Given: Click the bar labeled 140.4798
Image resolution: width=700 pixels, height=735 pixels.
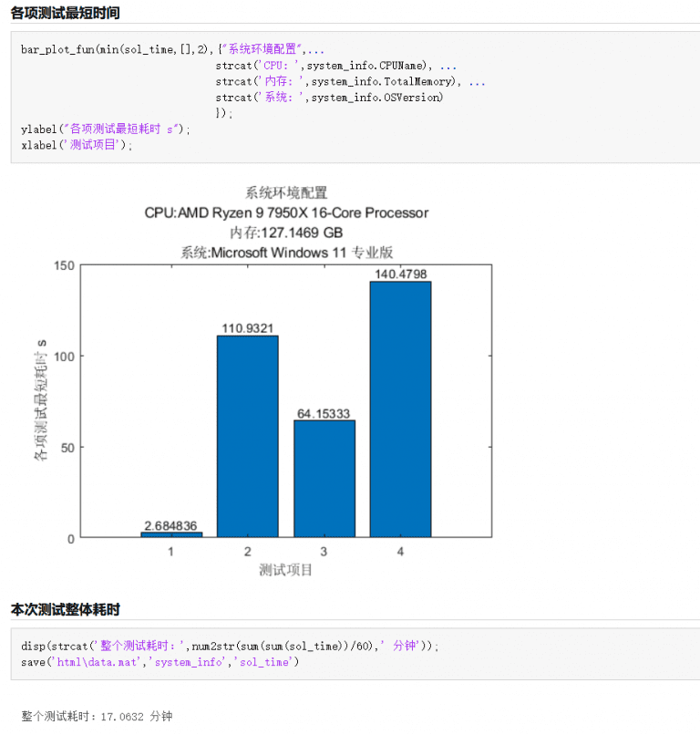Looking at the screenshot, I should 401,409.
